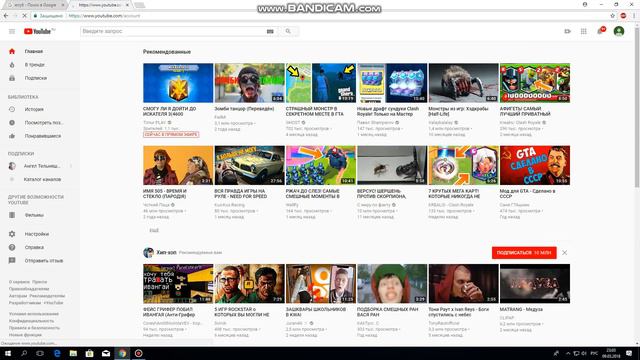The height and width of the screenshot is (360, 640).
Task: Click the СЕЙЧАС В ПРЯМОМ ЭФИРЕ live badge
Action: (x=171, y=134)
